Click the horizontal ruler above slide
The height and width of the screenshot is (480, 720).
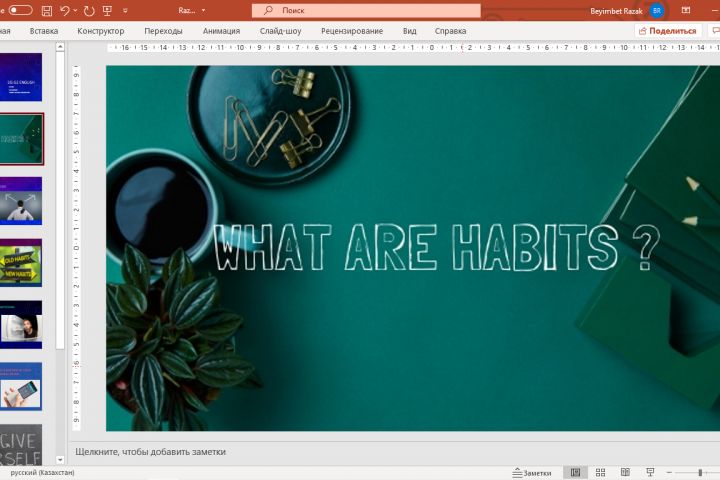click(413, 48)
